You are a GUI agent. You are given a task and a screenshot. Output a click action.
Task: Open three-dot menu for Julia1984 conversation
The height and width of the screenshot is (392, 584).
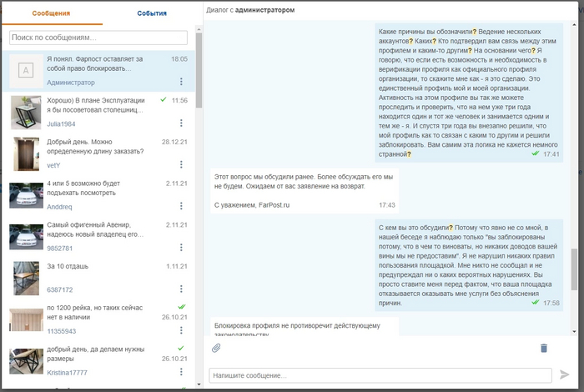click(181, 123)
